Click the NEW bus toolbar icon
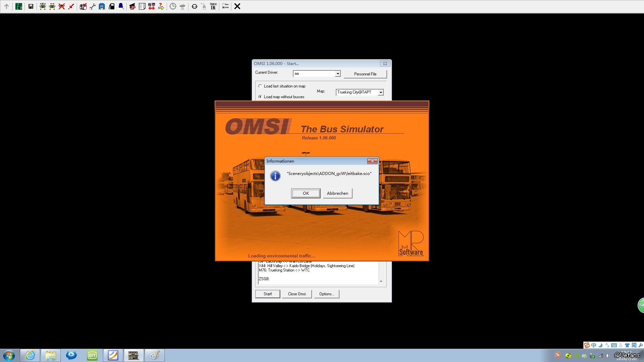 [43, 6]
